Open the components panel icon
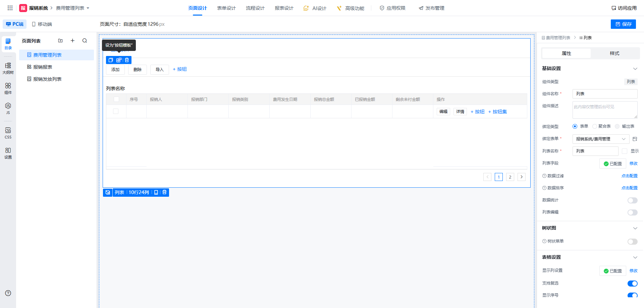Screen dimensions: 644x308 click(8, 88)
